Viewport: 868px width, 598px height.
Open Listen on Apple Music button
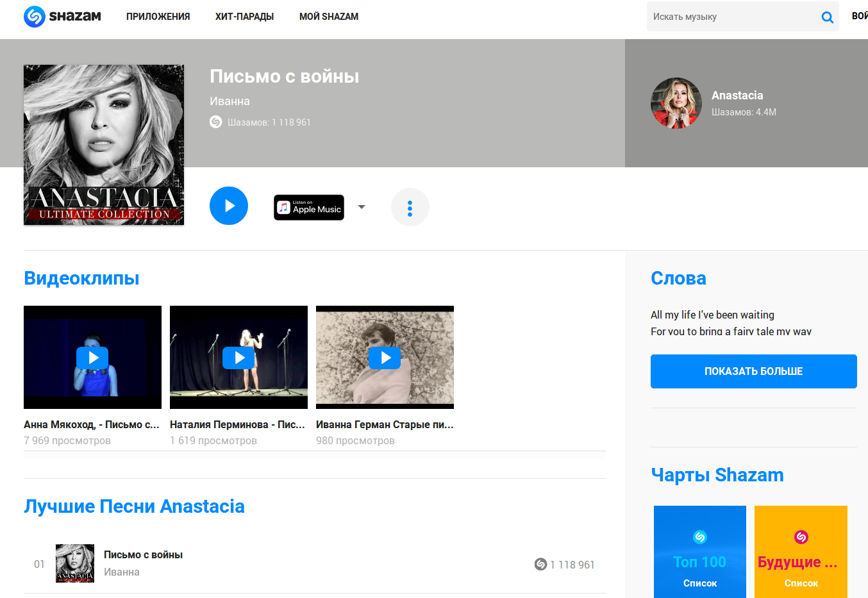point(309,208)
